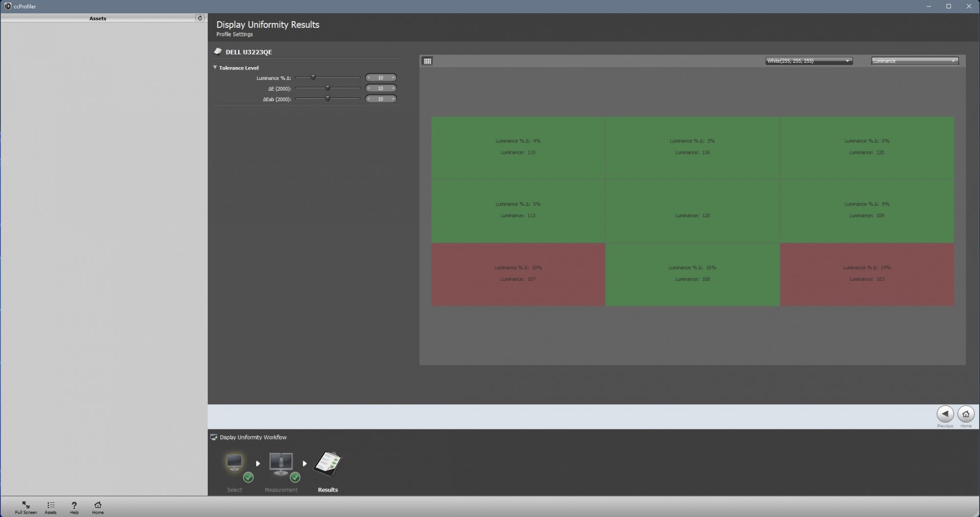The image size is (980, 517).
Task: Open the Results clipboard workflow icon
Action: [x=328, y=464]
